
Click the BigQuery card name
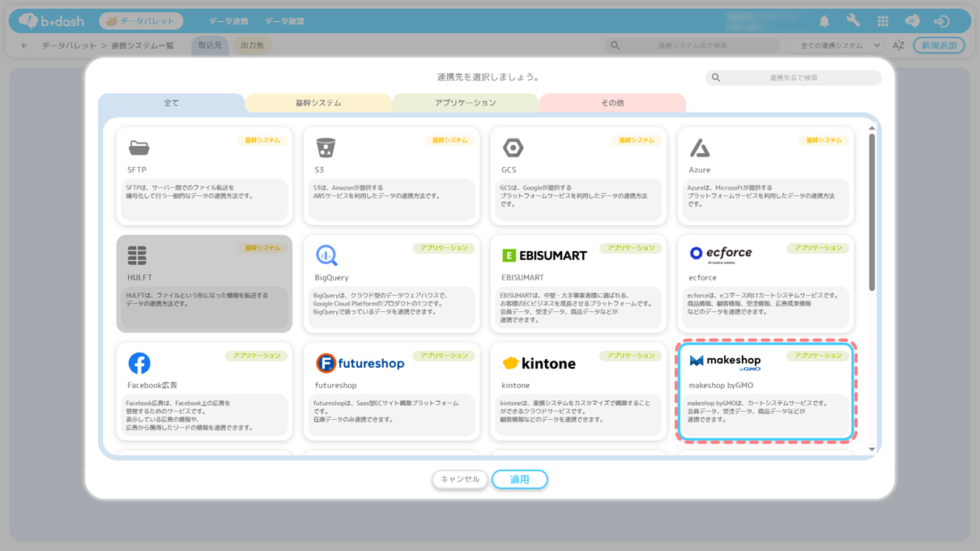pos(331,277)
